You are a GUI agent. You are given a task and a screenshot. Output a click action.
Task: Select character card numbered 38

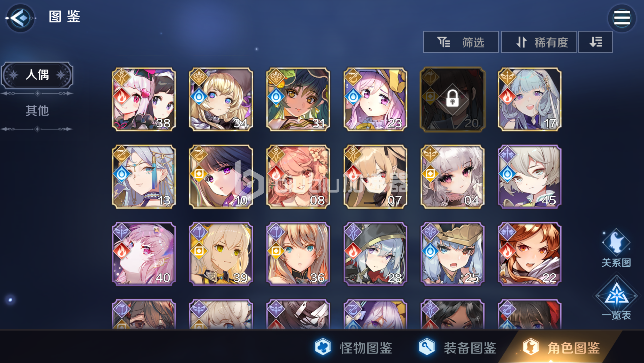point(144,99)
